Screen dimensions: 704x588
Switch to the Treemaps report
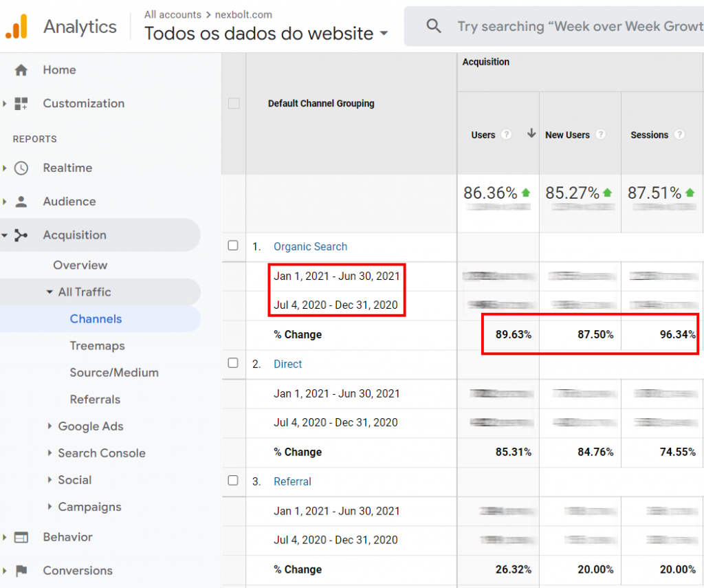coord(96,345)
